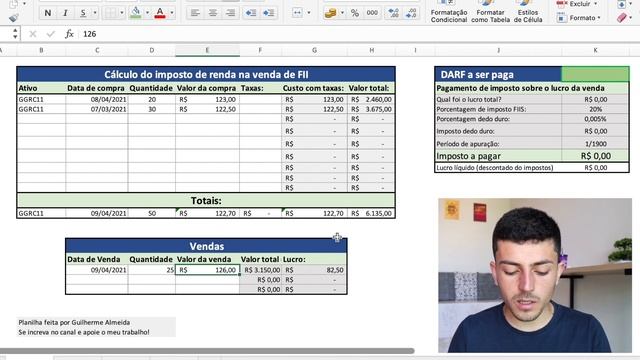Select Período de apuração 1/1900 cell
Viewport: 640px width, 360px height.
point(596,144)
